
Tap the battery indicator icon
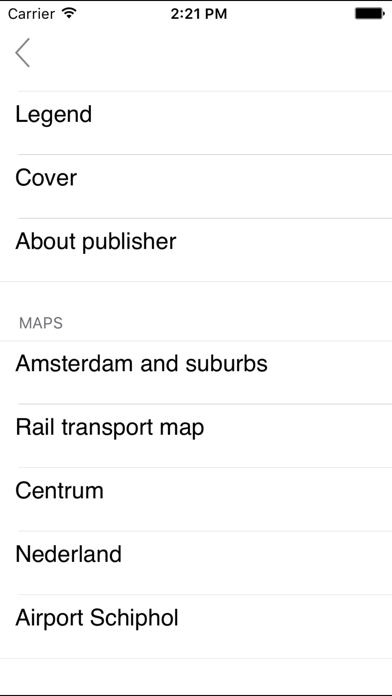tap(369, 14)
